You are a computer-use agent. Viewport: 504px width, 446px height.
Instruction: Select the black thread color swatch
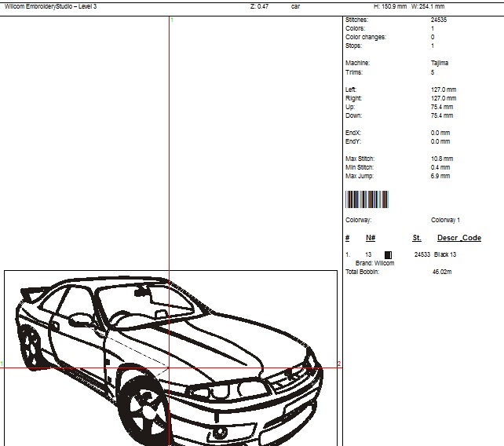coord(388,254)
